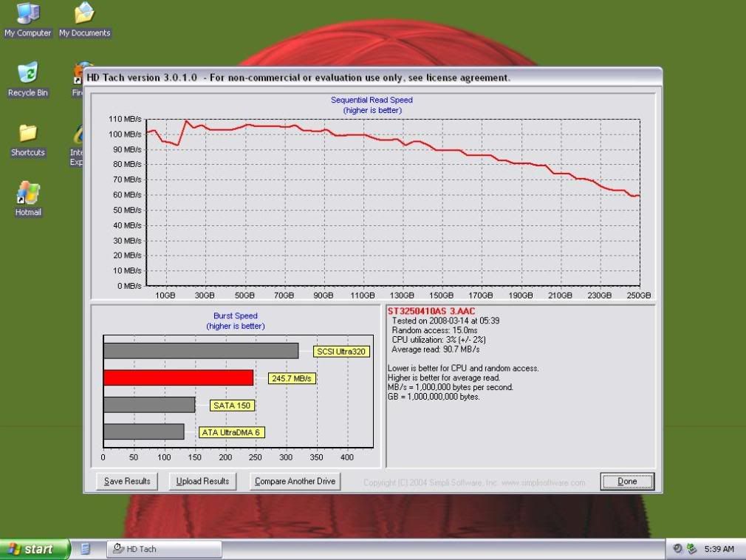This screenshot has width=746, height=560.
Task: Click the 110 MB/s axis label
Action: pos(125,119)
